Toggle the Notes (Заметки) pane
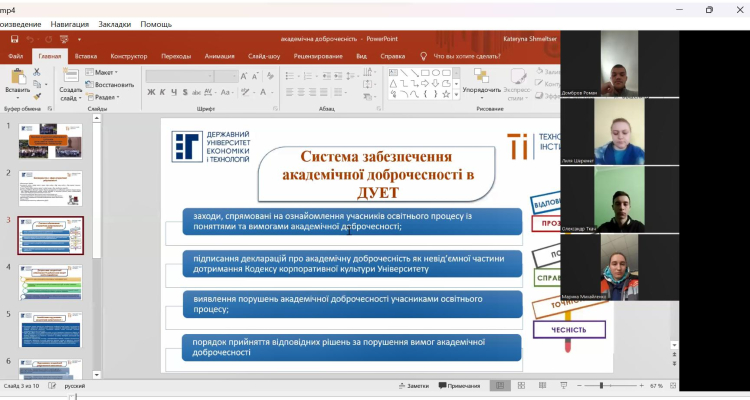The width and height of the screenshot is (750, 400). (413, 385)
